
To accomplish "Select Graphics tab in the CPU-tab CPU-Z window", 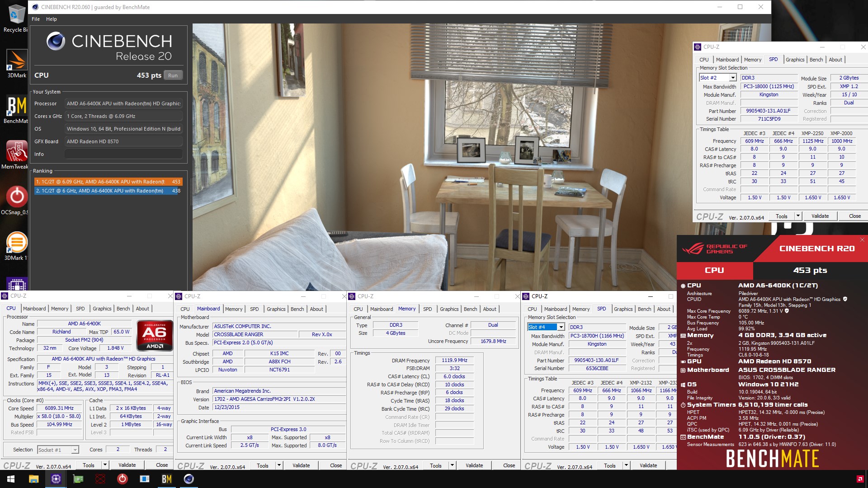I will click(x=102, y=309).
